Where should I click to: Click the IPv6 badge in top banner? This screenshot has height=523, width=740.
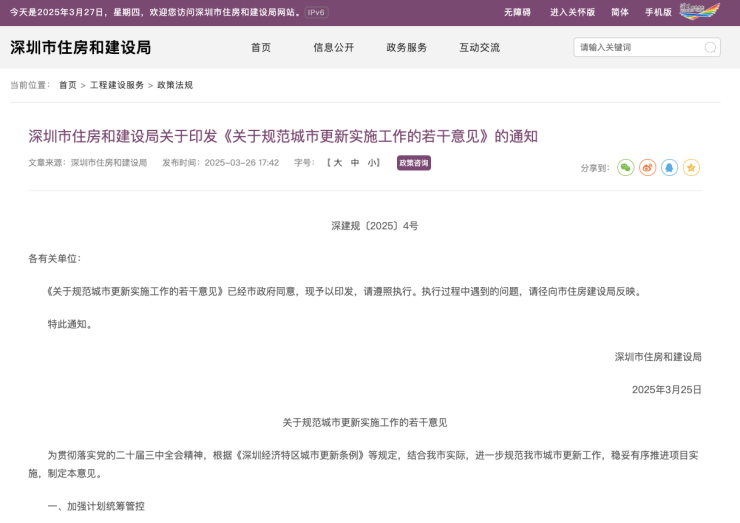pyautogui.click(x=315, y=12)
